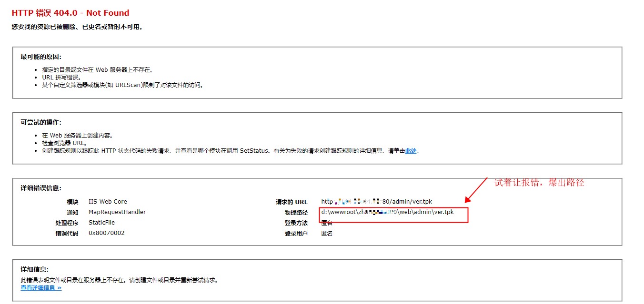
Task: Click the error code 0x80070002
Action: 107,233
